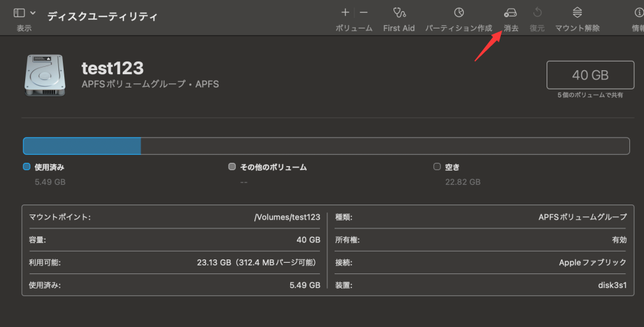Click the plus icon to add a volume

click(x=345, y=13)
